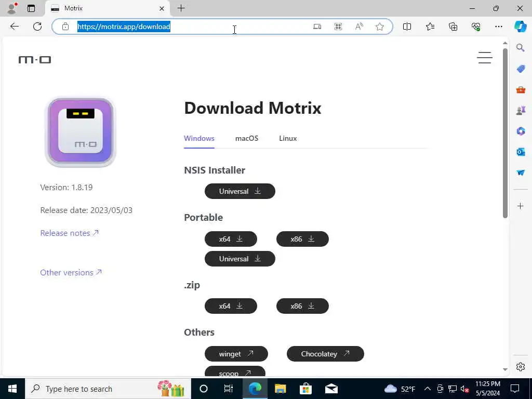Go to Motrix home via m-o logo
Image resolution: width=532 pixels, height=399 pixels.
(35, 60)
